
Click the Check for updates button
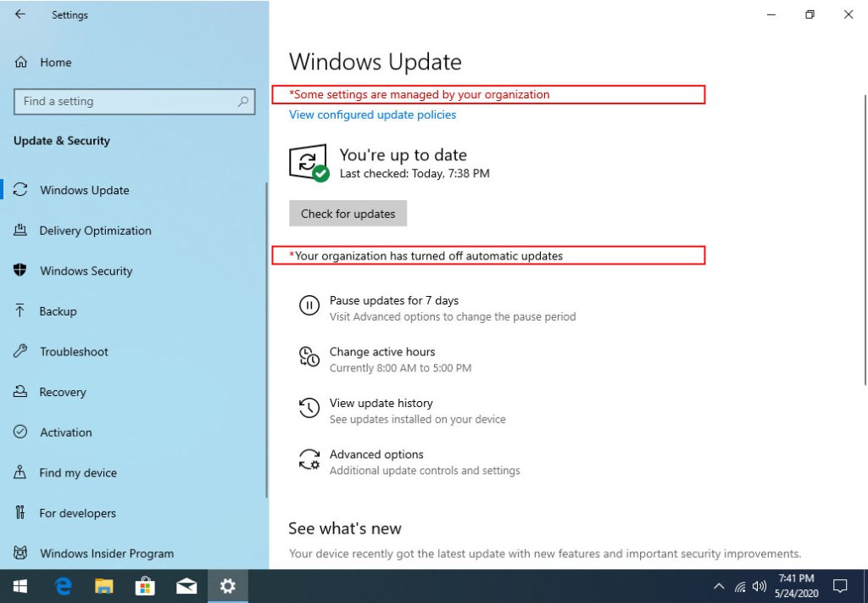(x=348, y=214)
